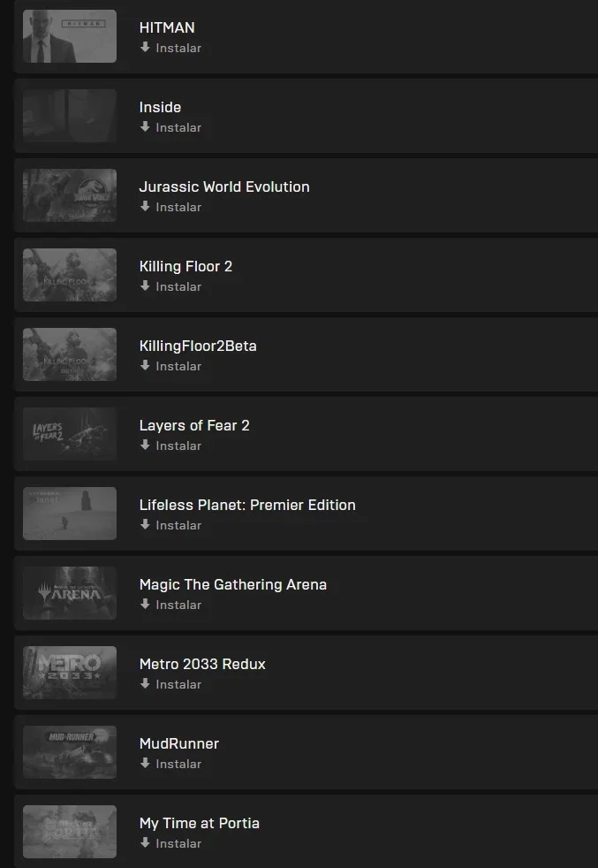Click the download arrow under Killing Floor 2
Image resolution: width=598 pixels, height=868 pixels.
click(x=145, y=286)
